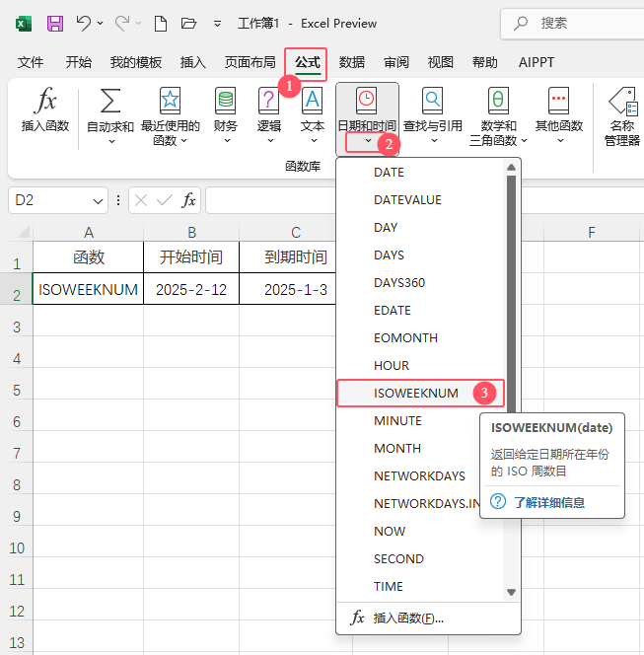Click the function list scroll down arrow
The image size is (644, 655).
[511, 592]
